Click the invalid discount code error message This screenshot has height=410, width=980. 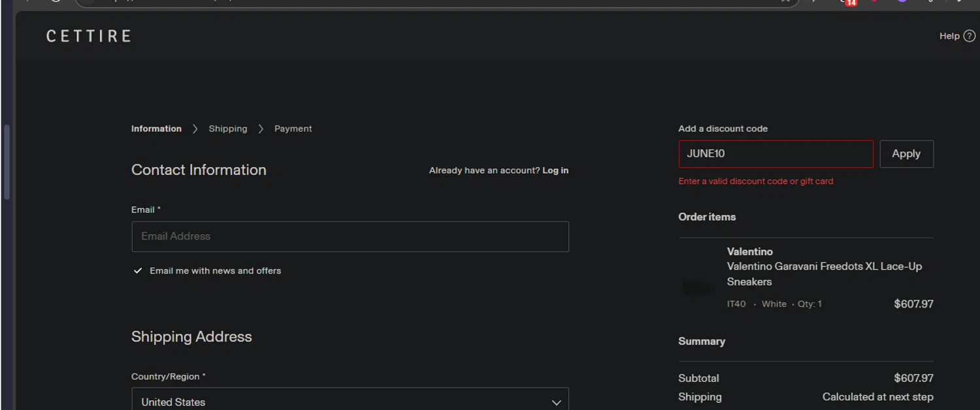pyautogui.click(x=756, y=181)
